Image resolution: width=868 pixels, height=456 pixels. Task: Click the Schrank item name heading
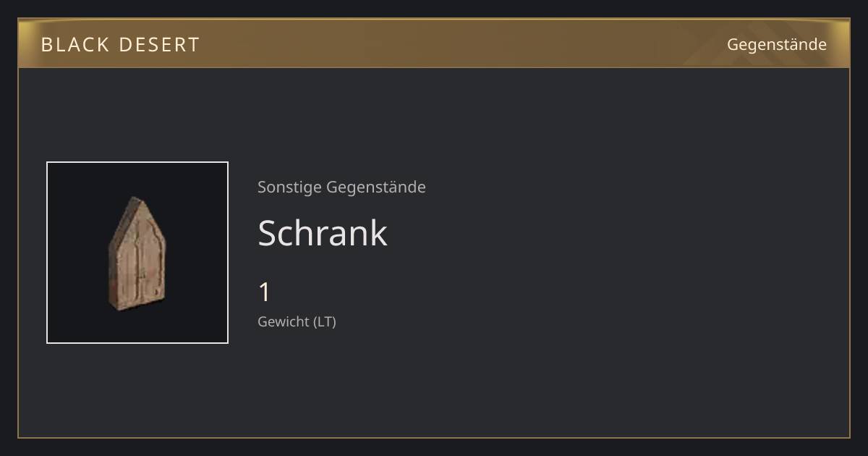323,233
